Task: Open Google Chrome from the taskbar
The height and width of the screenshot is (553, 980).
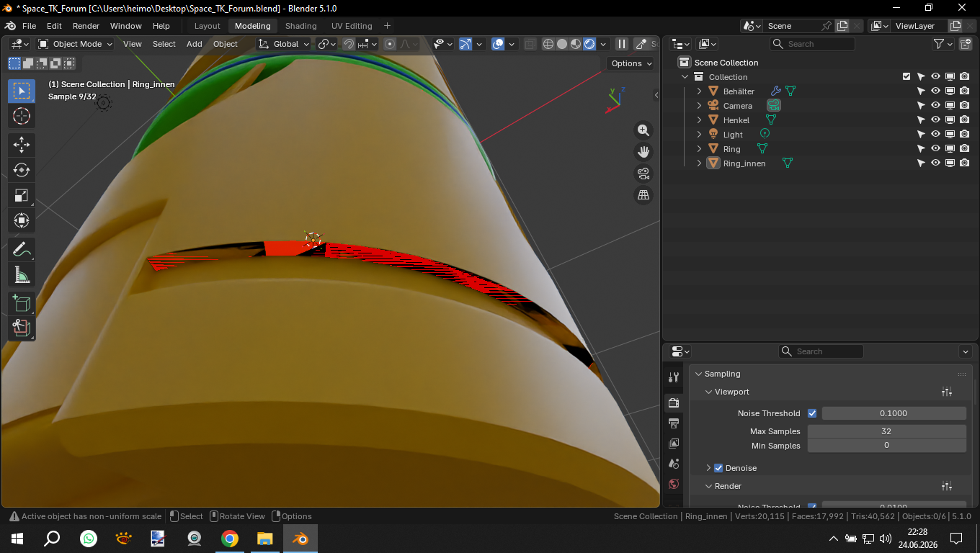Action: [x=230, y=539]
